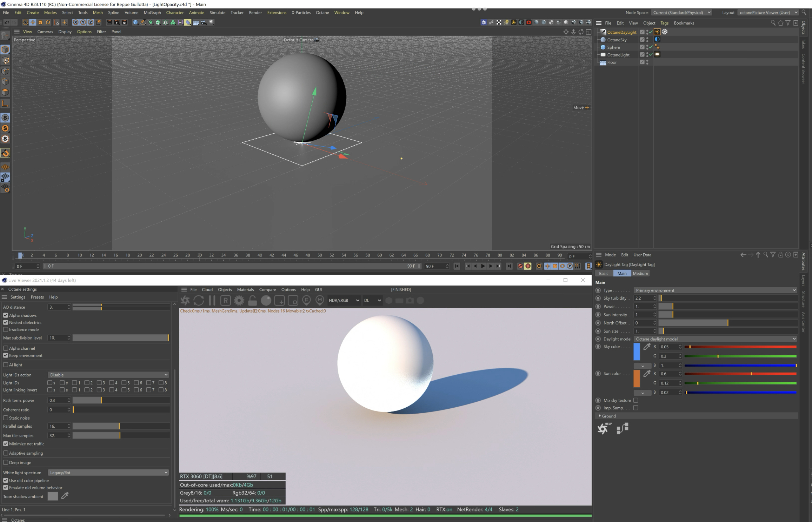Toggle Adaptive sampling checkbox
Image resolution: width=812 pixels, height=522 pixels.
pos(6,453)
